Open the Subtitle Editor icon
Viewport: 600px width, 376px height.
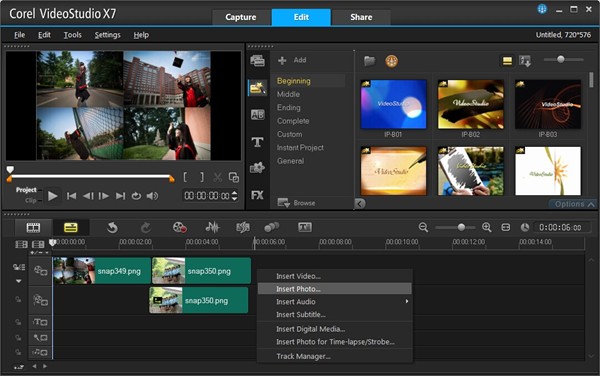[305, 227]
